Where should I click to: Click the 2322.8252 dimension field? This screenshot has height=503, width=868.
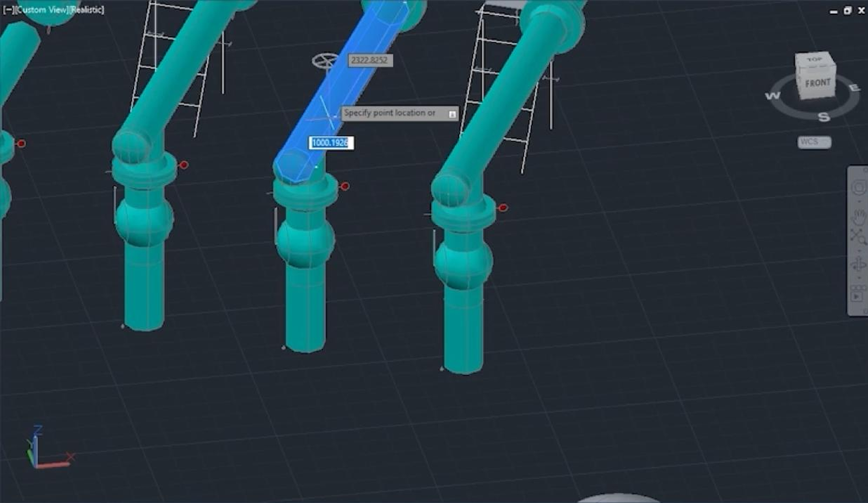pyautogui.click(x=370, y=60)
